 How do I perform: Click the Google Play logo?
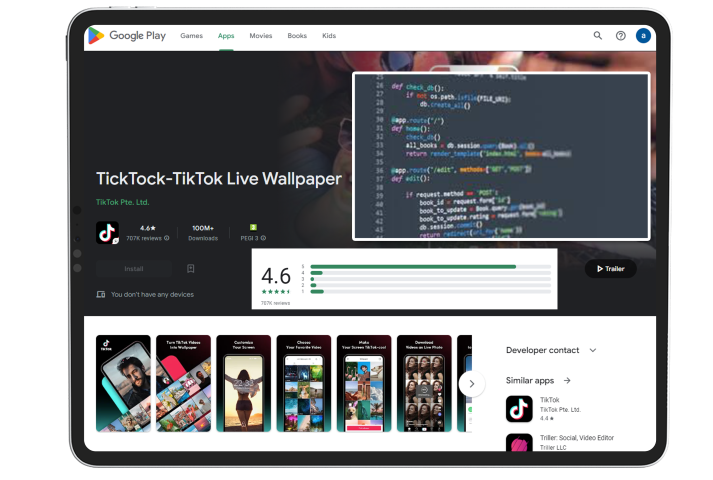coord(127,35)
